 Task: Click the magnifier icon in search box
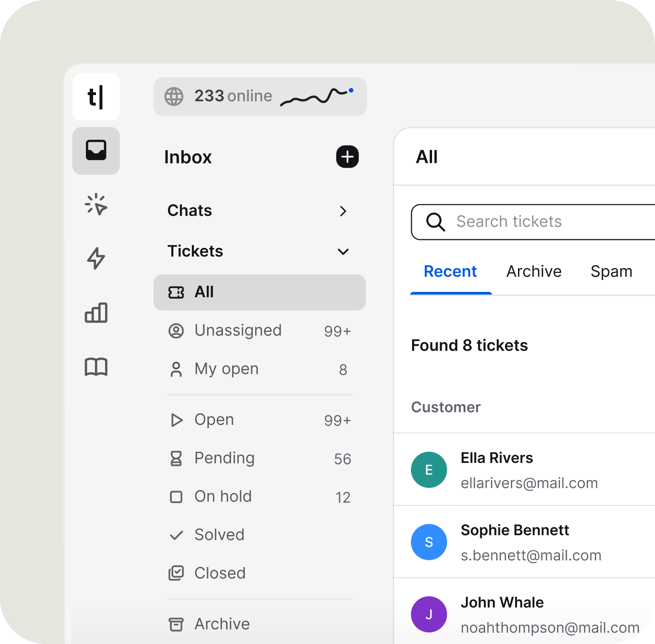(436, 222)
